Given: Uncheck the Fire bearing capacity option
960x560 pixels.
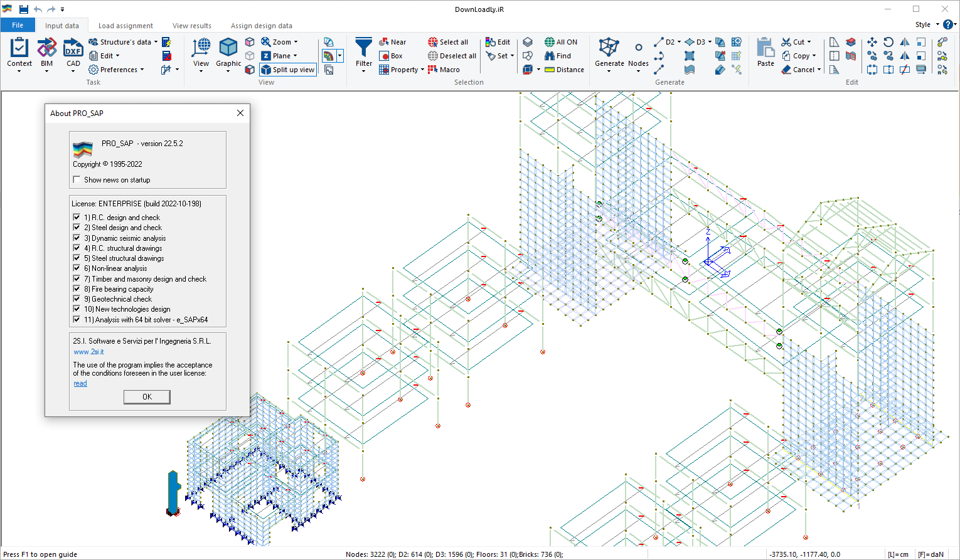Looking at the screenshot, I should click(76, 289).
